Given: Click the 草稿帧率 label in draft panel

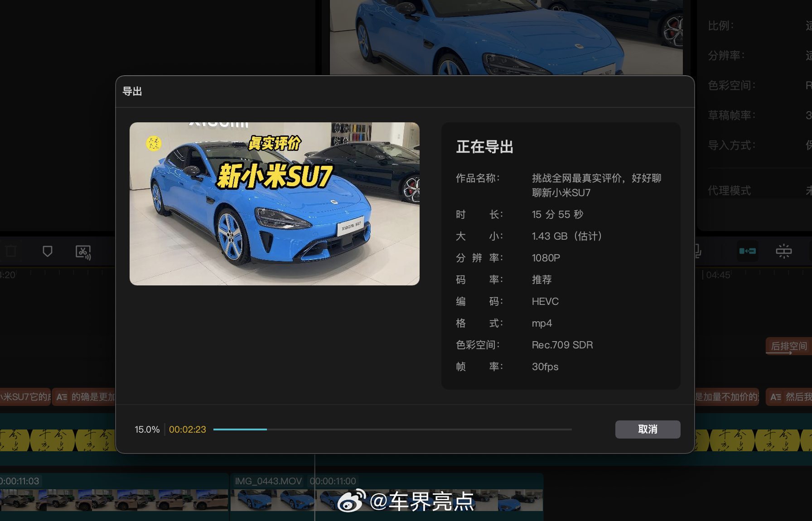Looking at the screenshot, I should [732, 116].
